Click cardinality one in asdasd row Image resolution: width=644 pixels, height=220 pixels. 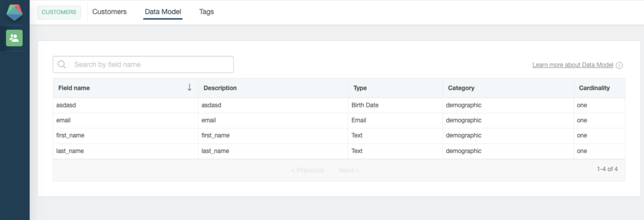coord(600,105)
